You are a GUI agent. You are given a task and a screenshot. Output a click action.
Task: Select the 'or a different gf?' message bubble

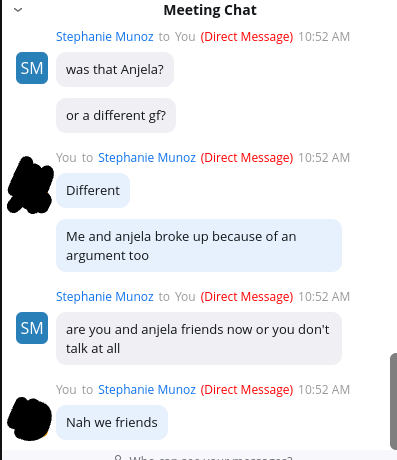[116, 115]
